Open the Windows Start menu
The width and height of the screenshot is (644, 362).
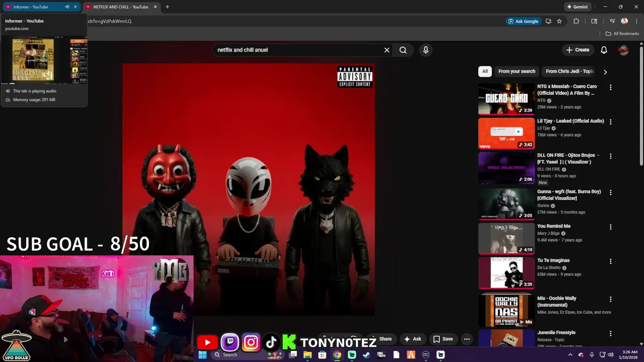(x=202, y=354)
